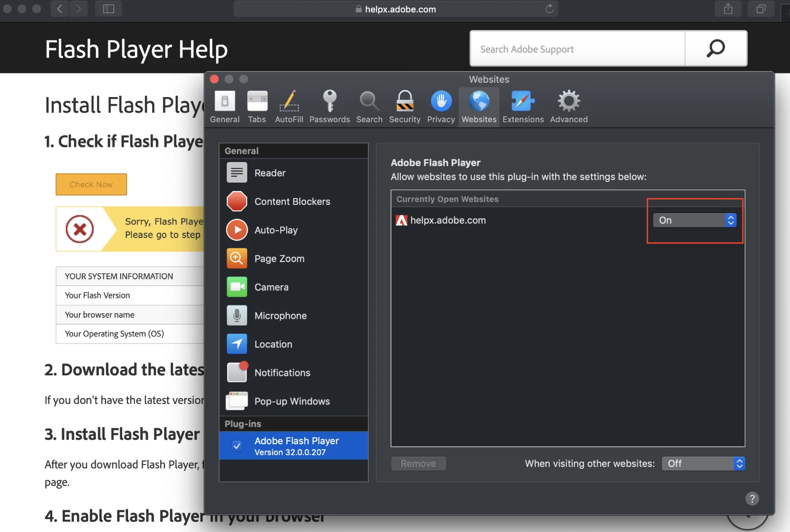Open 'When visiting other websites' Off dropdown
The width and height of the screenshot is (790, 532).
coord(703,464)
